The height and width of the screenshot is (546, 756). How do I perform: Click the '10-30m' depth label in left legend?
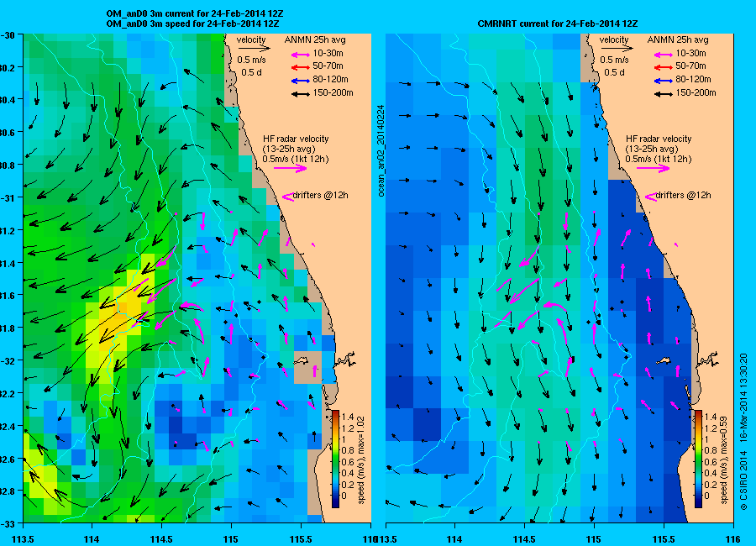click(328, 53)
